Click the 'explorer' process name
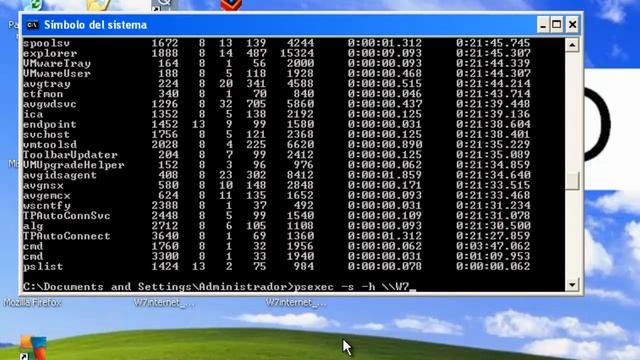 [x=50, y=53]
